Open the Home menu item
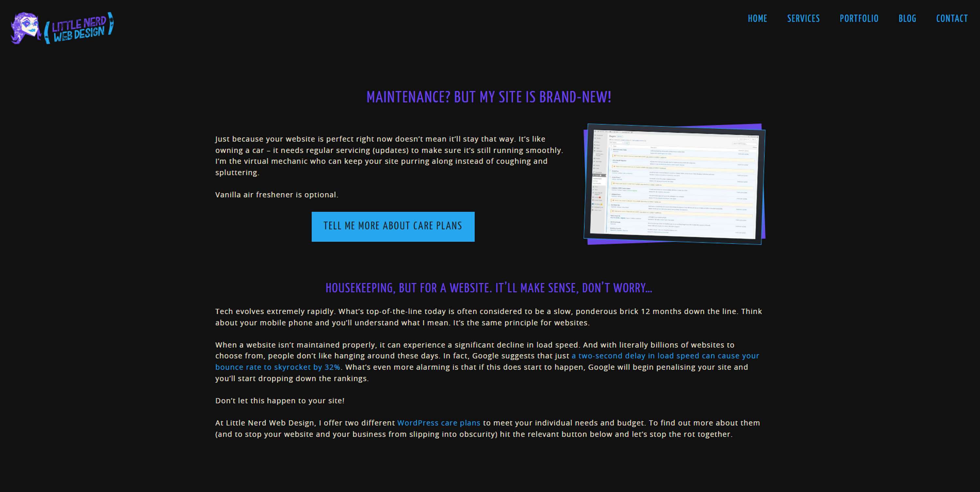 (757, 19)
